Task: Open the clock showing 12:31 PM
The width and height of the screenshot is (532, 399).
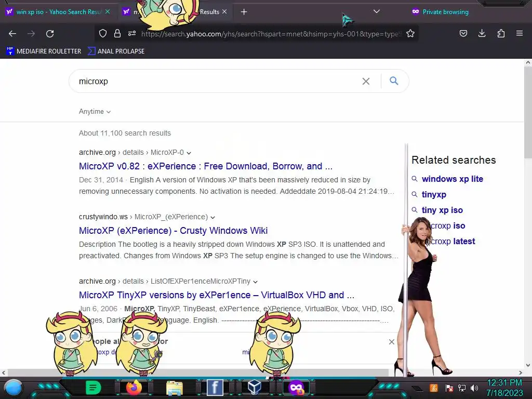Action: coord(504,388)
